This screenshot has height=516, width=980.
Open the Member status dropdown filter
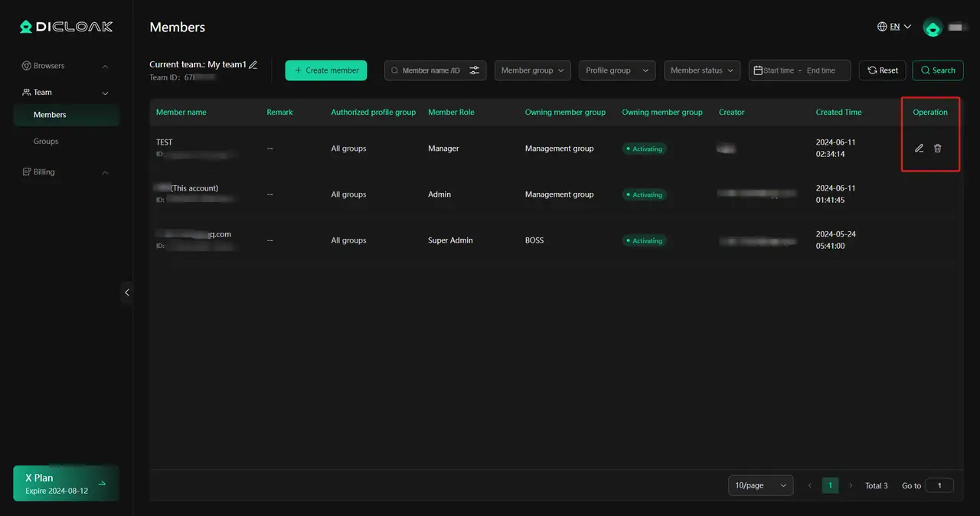701,70
